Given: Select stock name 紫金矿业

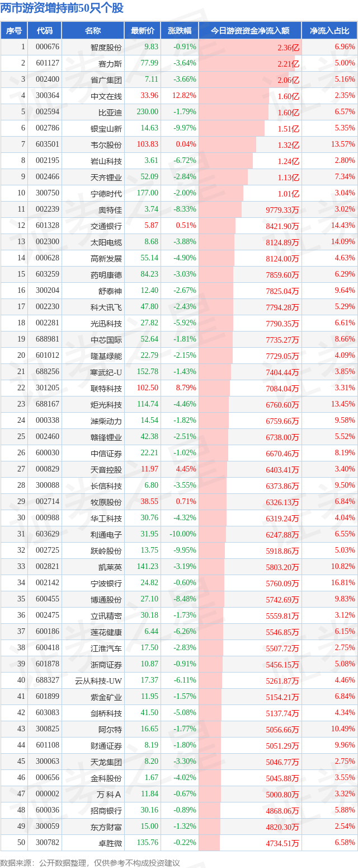Looking at the screenshot, I should pyautogui.click(x=106, y=697).
